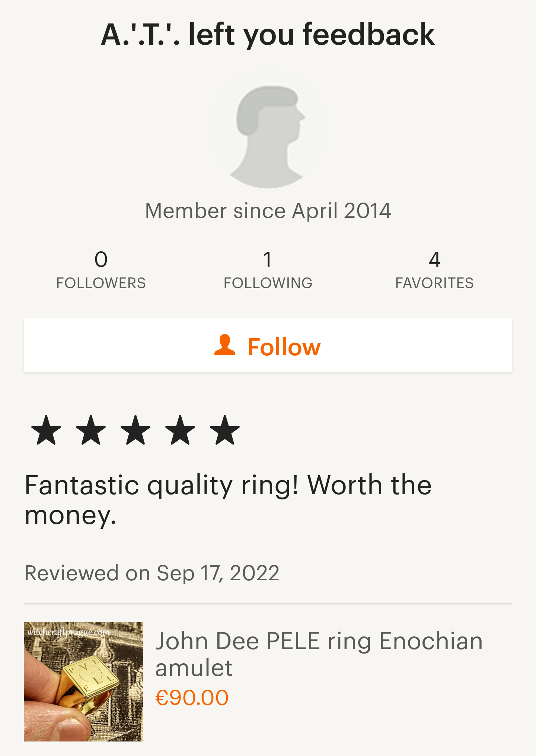Open the FOLLOWERS list
The width and height of the screenshot is (536, 756).
click(x=101, y=283)
